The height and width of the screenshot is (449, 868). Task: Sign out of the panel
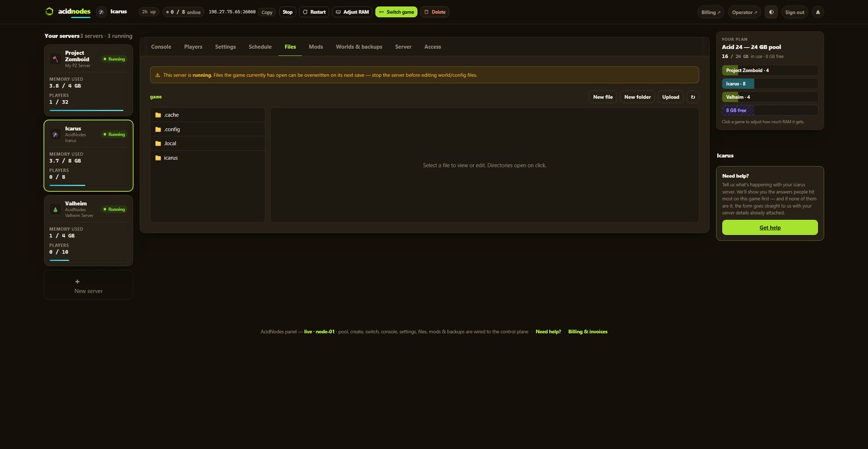tap(795, 12)
